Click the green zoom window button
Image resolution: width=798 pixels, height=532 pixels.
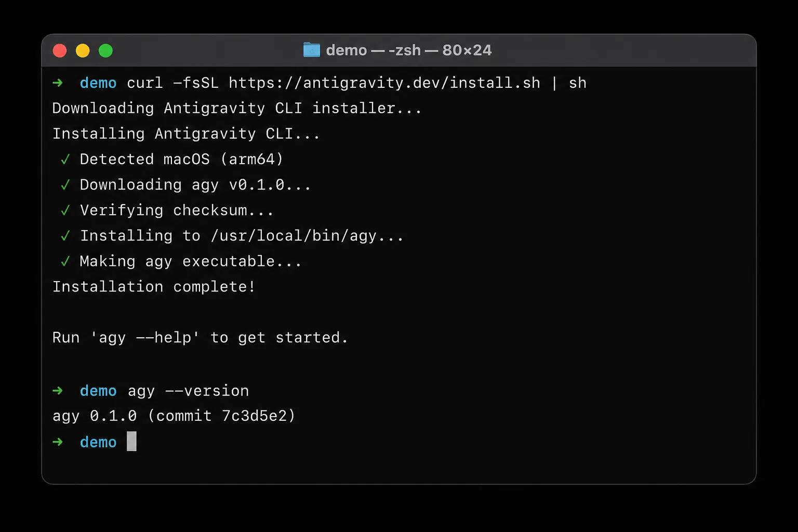coord(105,50)
